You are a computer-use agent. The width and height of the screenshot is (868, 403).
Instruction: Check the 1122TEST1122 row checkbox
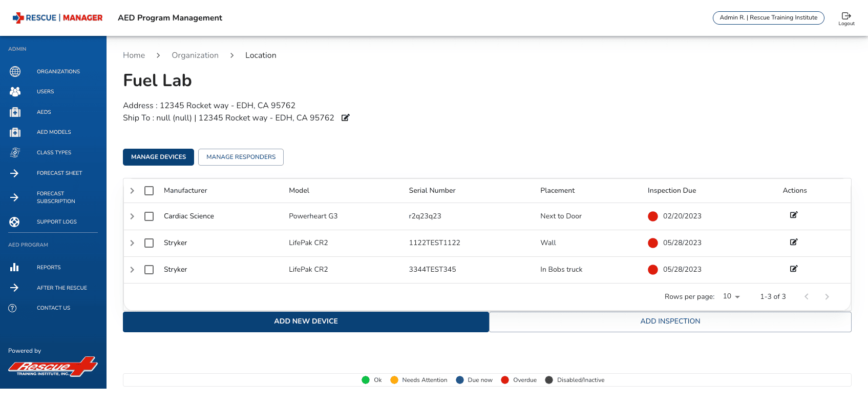[149, 243]
